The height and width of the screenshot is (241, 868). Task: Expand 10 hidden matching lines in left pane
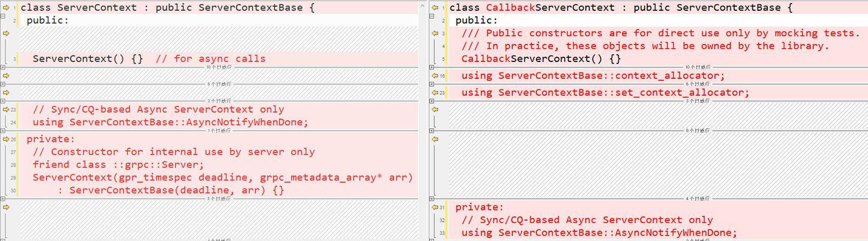pyautogui.click(x=3, y=67)
